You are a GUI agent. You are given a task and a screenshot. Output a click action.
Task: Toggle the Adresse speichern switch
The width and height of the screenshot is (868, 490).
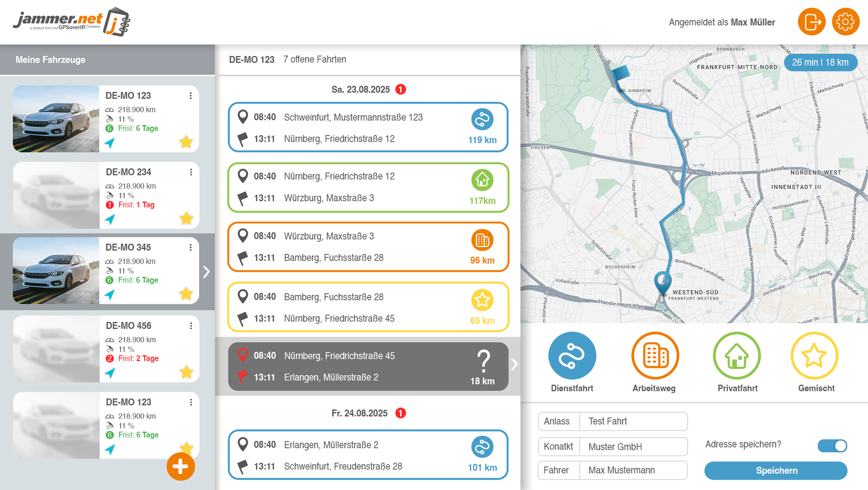point(832,446)
